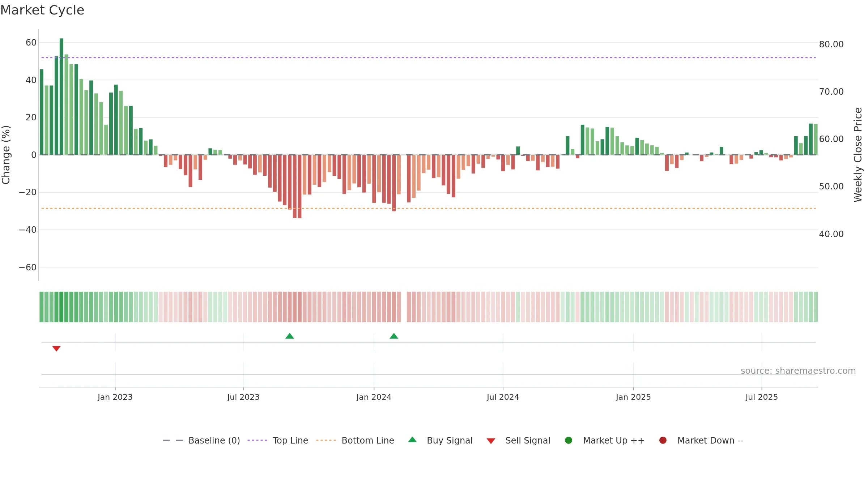Click the Market Down -- red dot
This screenshot has height=488, width=868.
click(663, 440)
